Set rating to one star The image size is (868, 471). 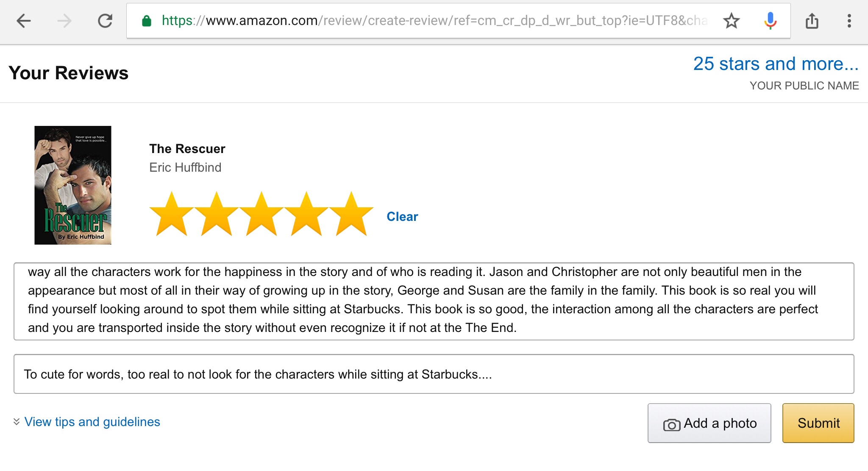click(x=172, y=214)
